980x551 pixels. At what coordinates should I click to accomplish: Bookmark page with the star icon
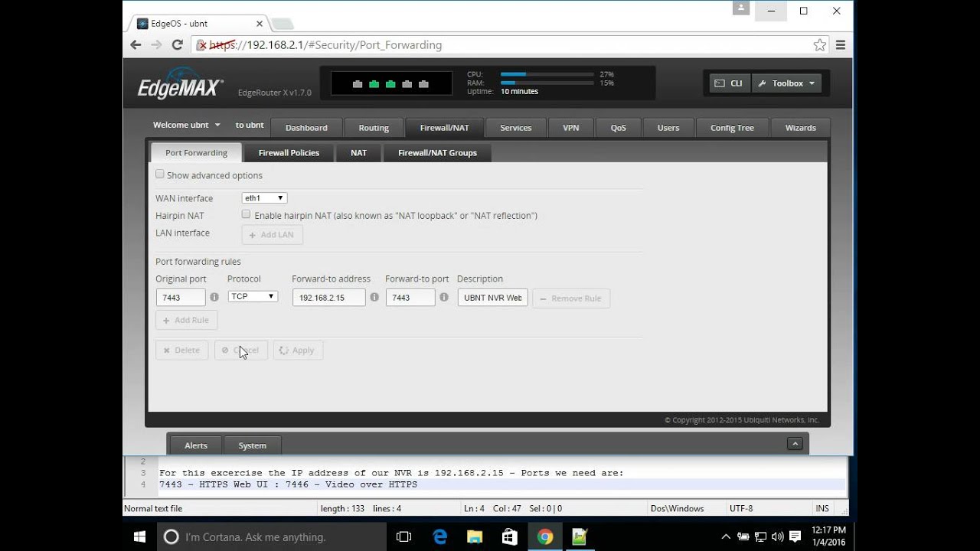pyautogui.click(x=819, y=45)
